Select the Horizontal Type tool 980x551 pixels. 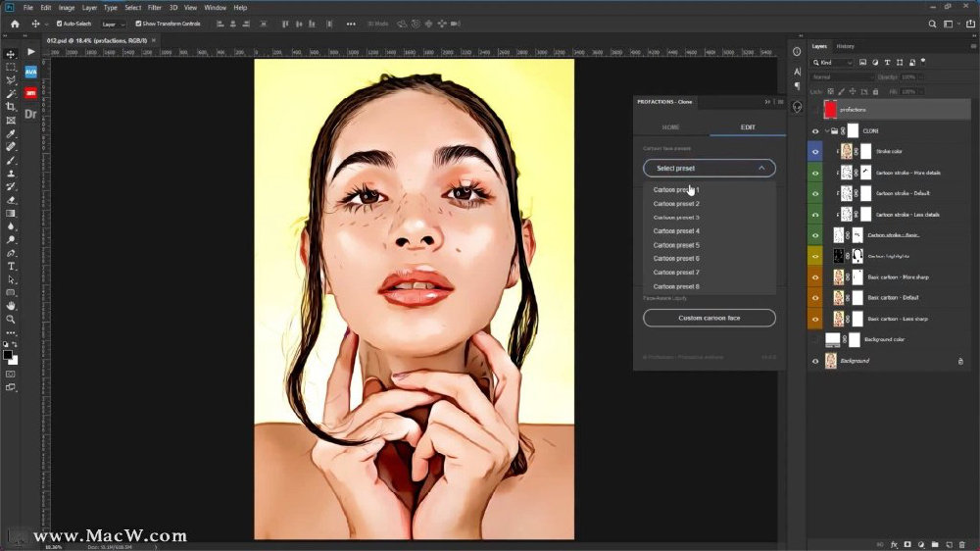11,267
